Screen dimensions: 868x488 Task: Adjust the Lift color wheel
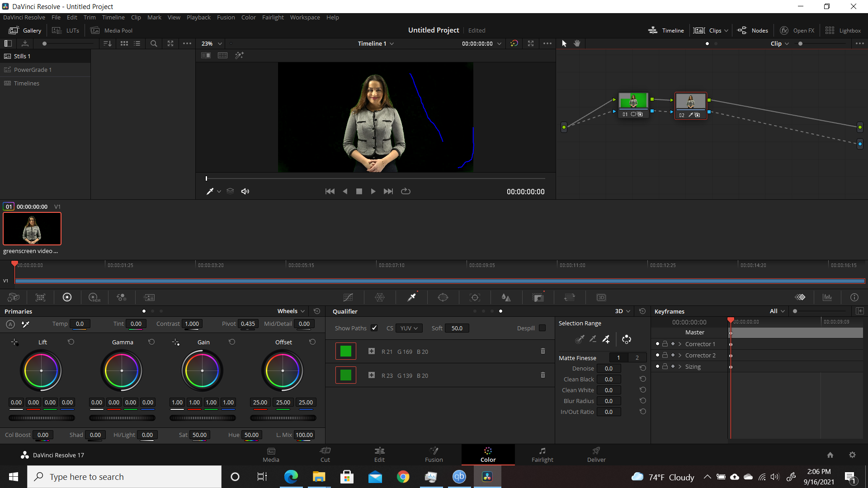(41, 371)
